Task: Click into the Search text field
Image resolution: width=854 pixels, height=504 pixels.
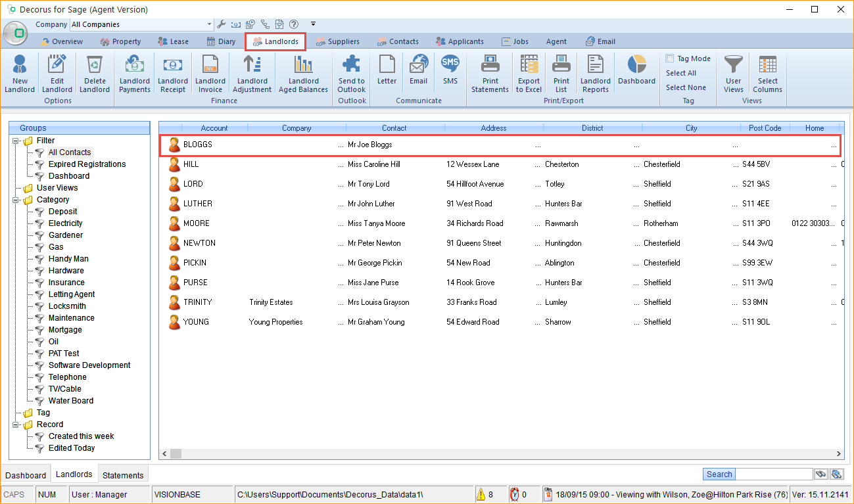Action: (774, 474)
